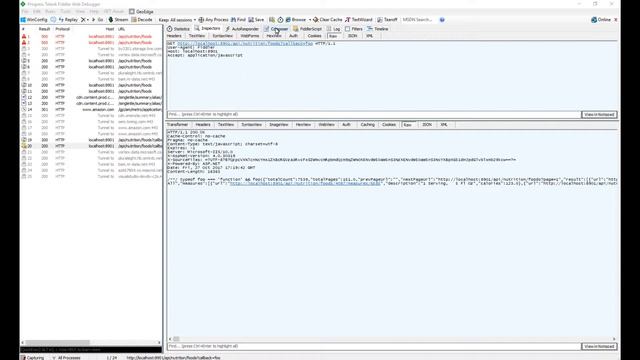This screenshot has height=360, width=640.
Task: Click response pane View in Notepad button
Action: [x=599, y=347]
